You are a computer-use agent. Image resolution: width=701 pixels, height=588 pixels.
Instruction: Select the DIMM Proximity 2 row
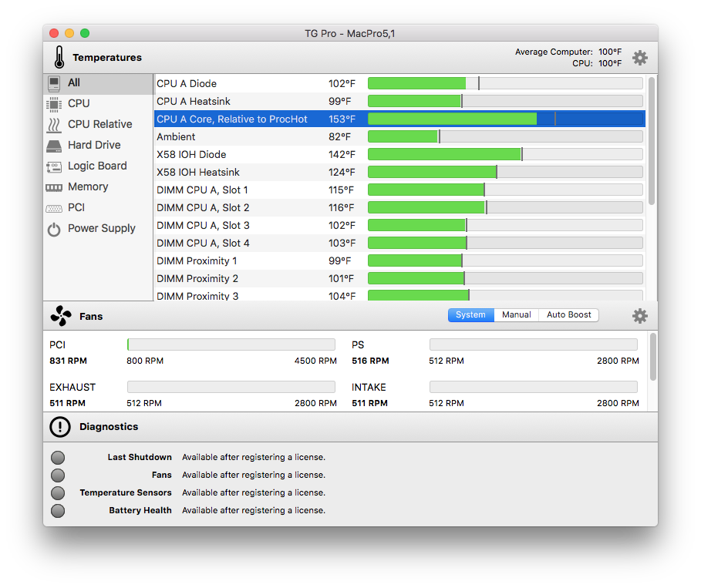click(400, 279)
